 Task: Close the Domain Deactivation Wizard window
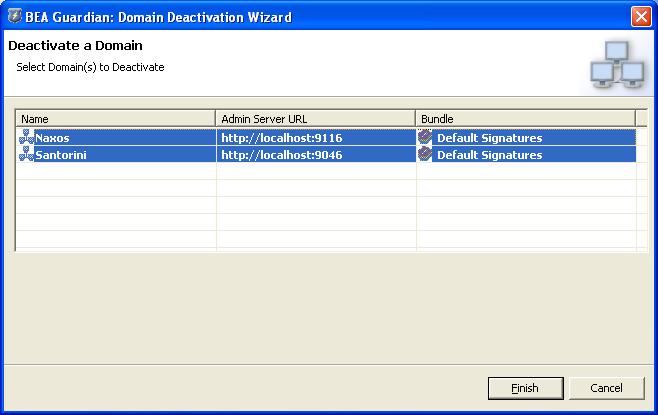click(641, 17)
